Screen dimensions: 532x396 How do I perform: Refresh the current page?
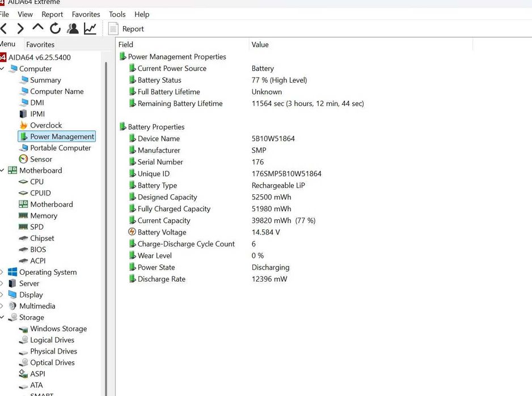pyautogui.click(x=55, y=28)
